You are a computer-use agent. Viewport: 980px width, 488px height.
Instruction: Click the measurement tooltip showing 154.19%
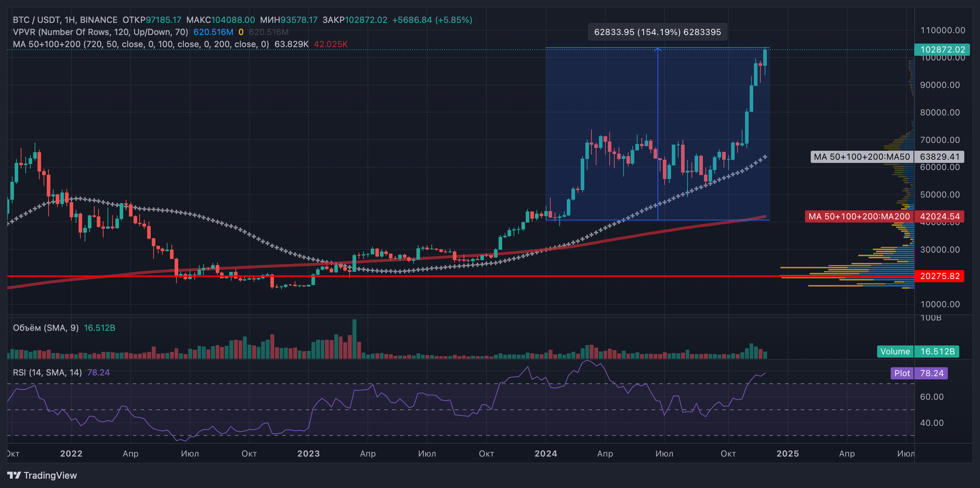657,32
